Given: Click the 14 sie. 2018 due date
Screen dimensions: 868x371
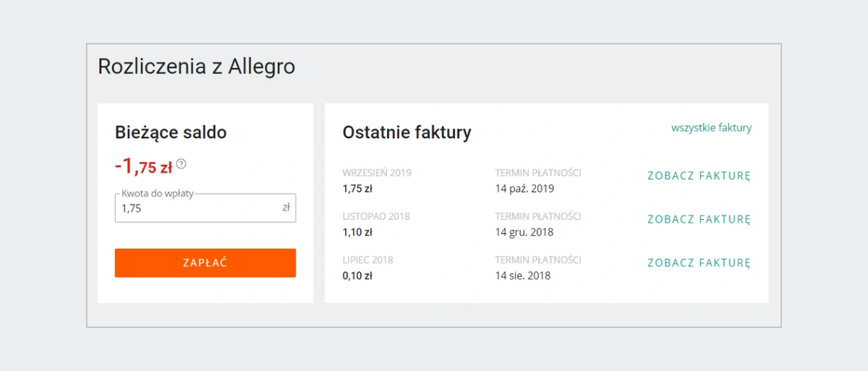Looking at the screenshot, I should coord(523,276).
